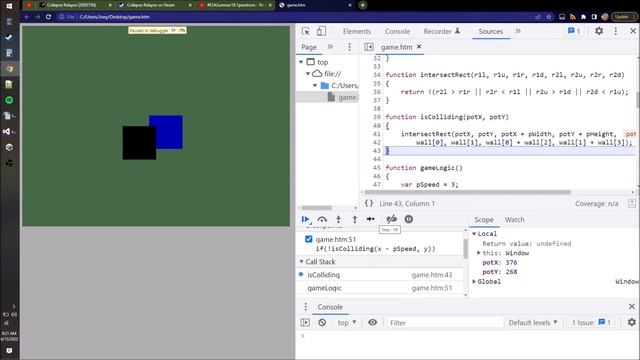Screen dimensions: 640x360
Task: Toggle the file navigator sidebar icon
Action: [x=369, y=47]
